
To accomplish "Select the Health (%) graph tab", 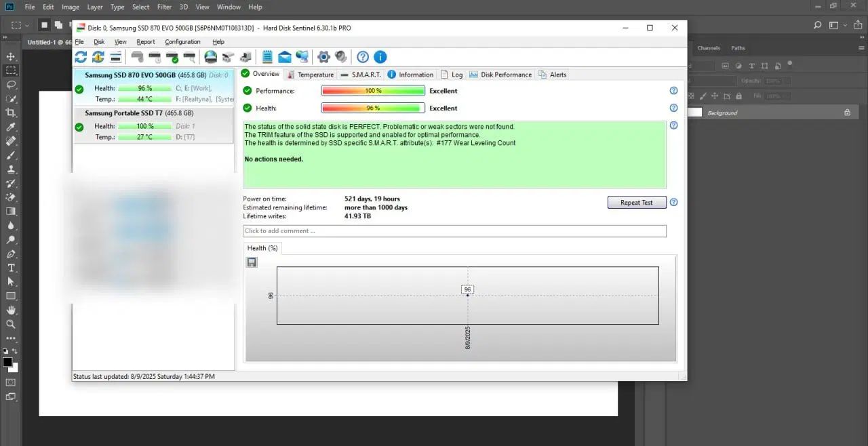I will 262,248.
